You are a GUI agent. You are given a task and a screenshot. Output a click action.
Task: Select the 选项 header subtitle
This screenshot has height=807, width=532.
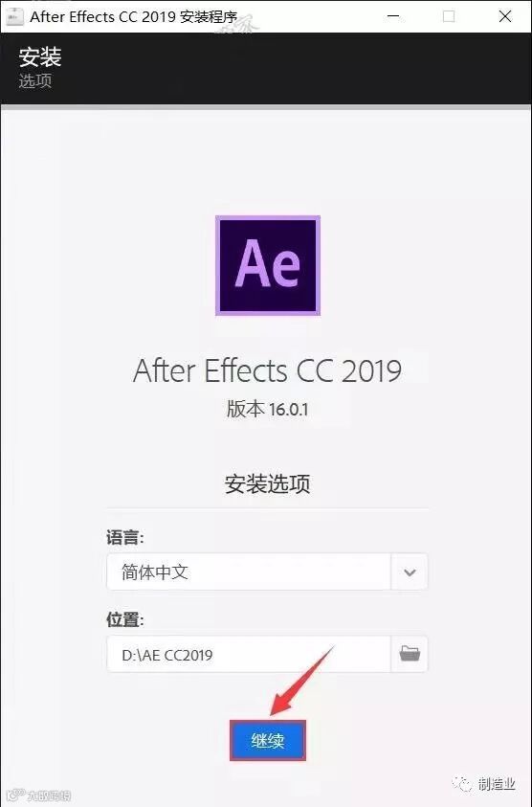coord(35,81)
